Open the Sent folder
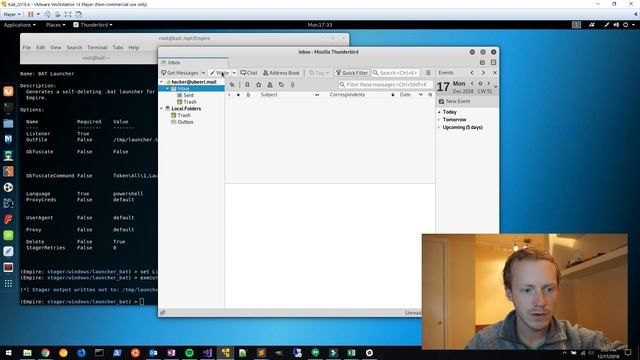 click(x=186, y=95)
